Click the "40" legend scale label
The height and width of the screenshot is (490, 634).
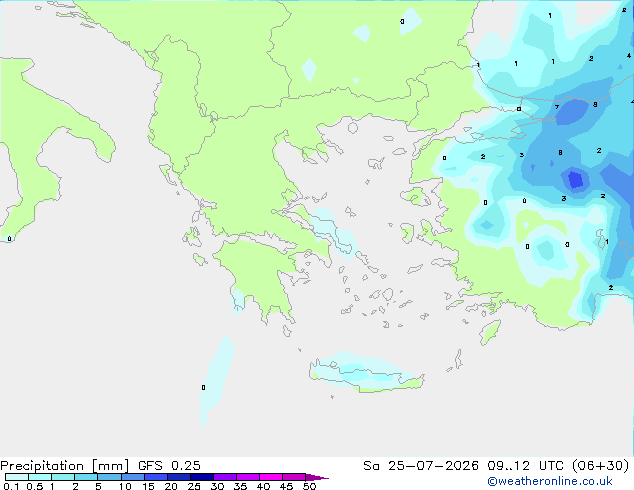tap(263, 486)
